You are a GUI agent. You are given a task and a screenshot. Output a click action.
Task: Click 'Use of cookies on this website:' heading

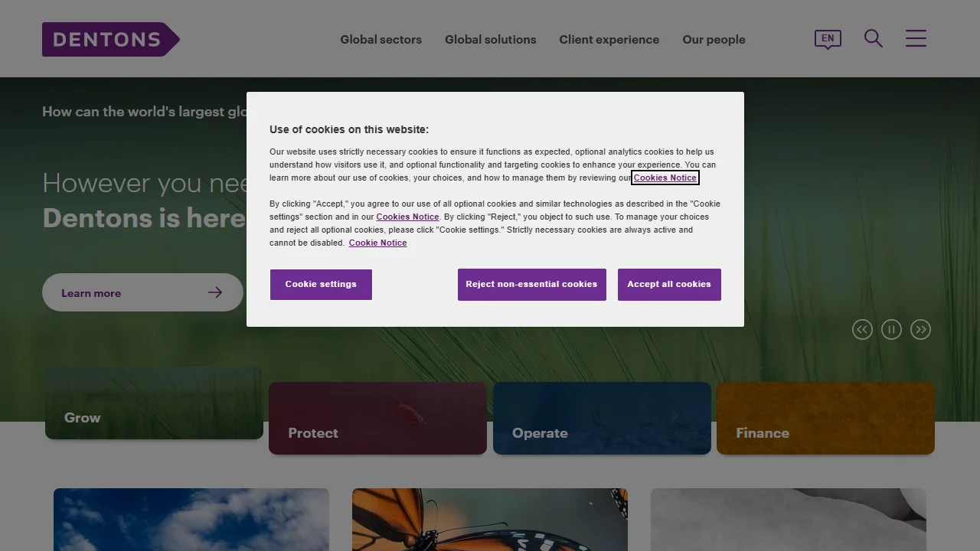coord(349,129)
